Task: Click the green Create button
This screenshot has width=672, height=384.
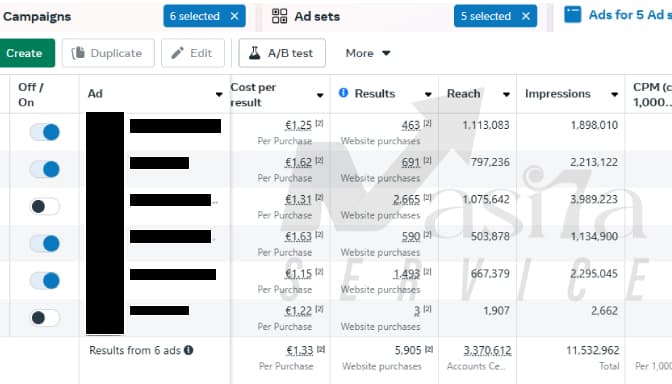Action: point(25,53)
